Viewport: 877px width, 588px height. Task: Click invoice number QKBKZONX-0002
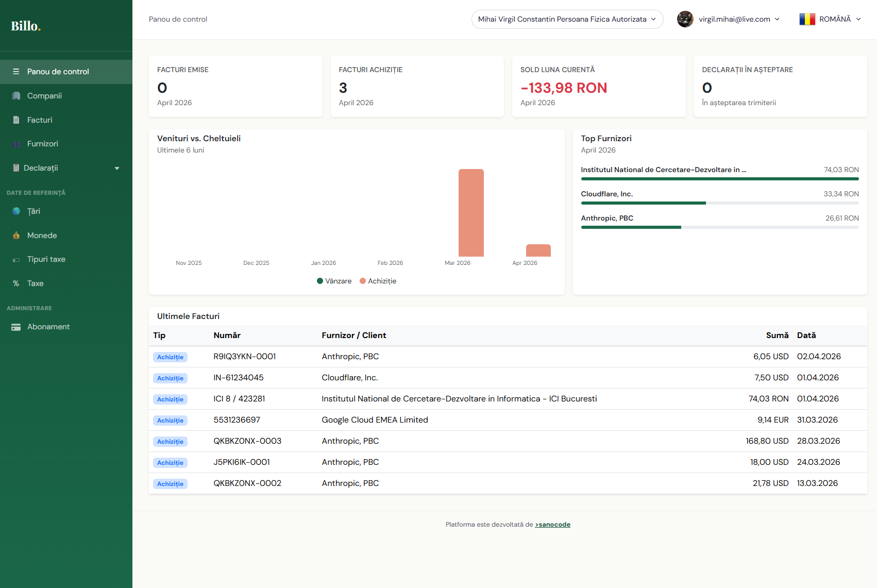point(247,483)
